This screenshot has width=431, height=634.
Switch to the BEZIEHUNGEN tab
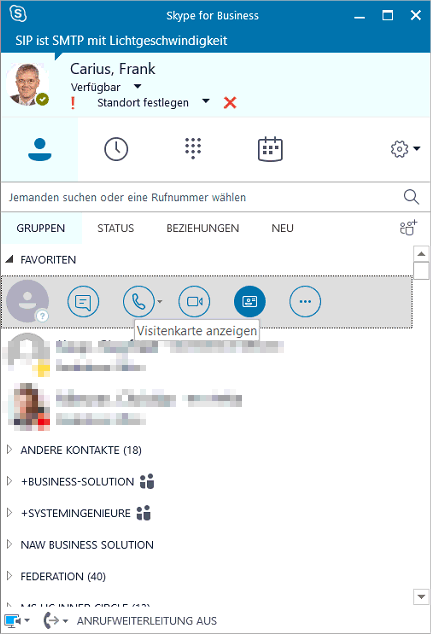click(x=203, y=228)
